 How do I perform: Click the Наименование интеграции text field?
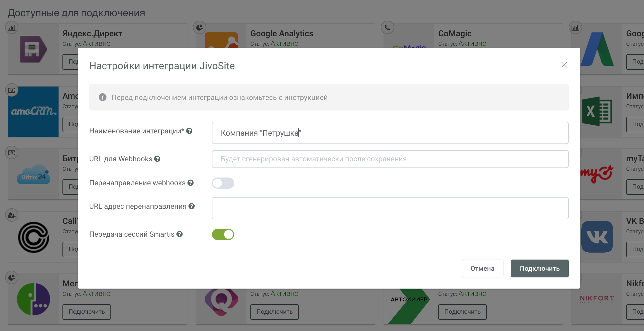[390, 133]
